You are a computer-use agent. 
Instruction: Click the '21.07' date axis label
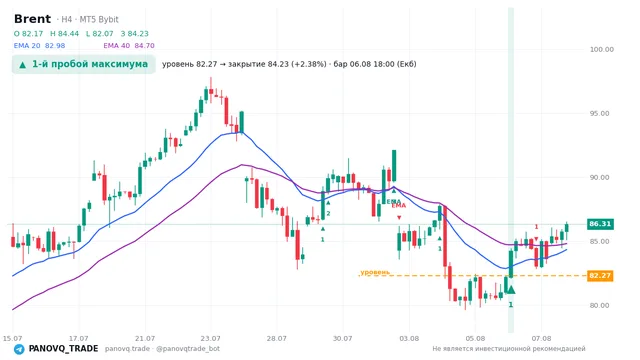(x=144, y=339)
